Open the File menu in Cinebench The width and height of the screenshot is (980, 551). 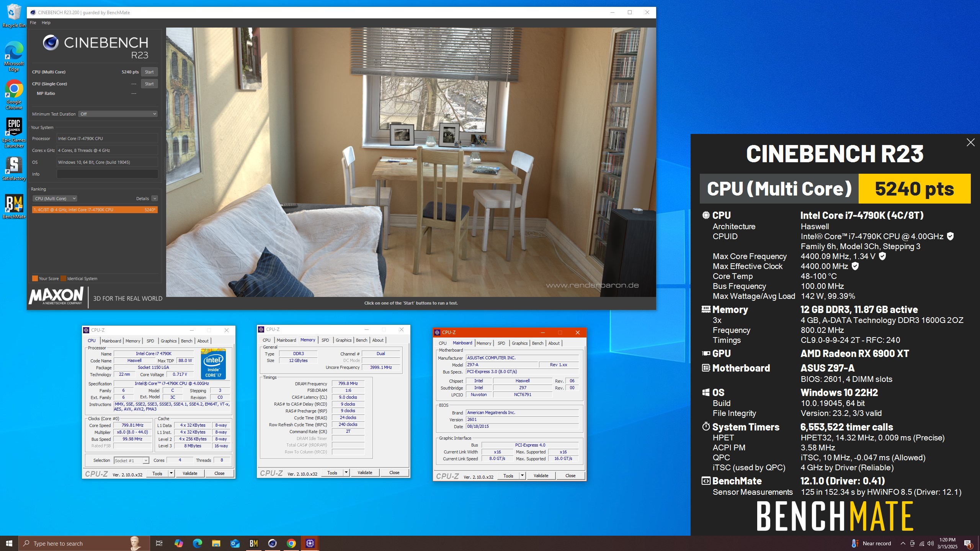pyautogui.click(x=33, y=23)
